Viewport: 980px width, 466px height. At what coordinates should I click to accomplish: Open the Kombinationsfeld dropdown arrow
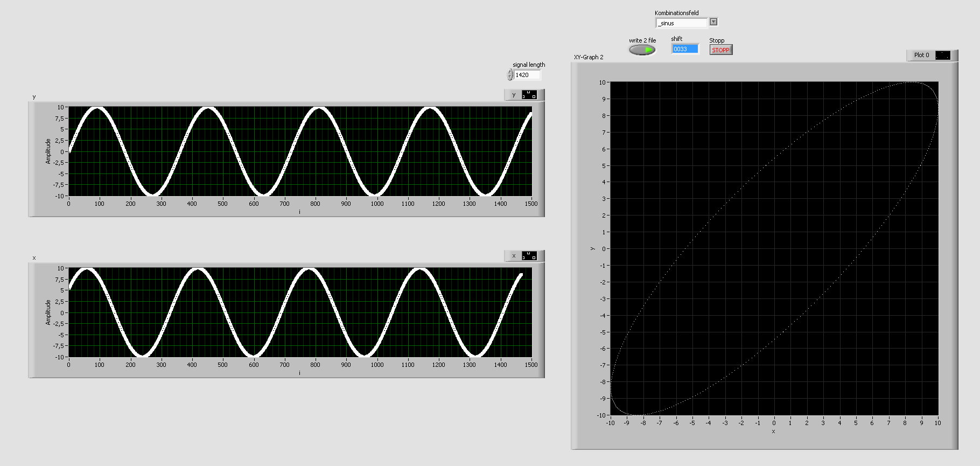pos(713,22)
